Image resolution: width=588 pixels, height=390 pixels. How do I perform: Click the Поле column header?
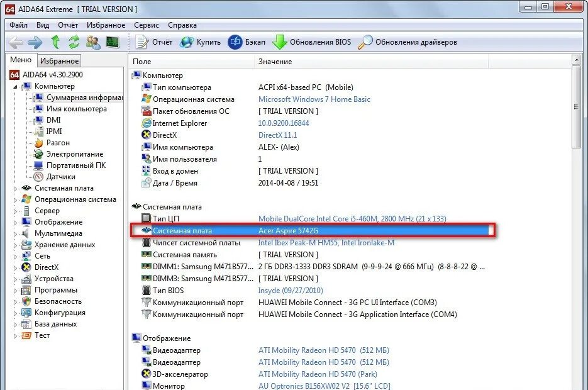click(x=192, y=62)
